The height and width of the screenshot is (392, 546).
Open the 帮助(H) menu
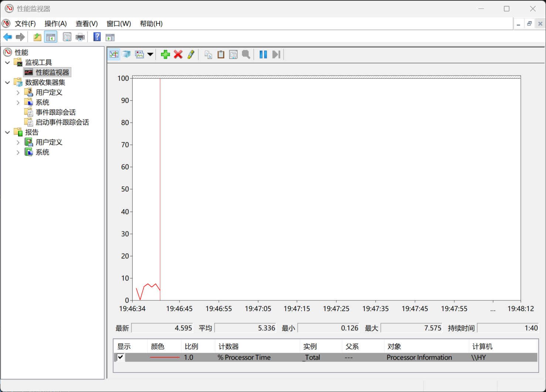point(151,24)
